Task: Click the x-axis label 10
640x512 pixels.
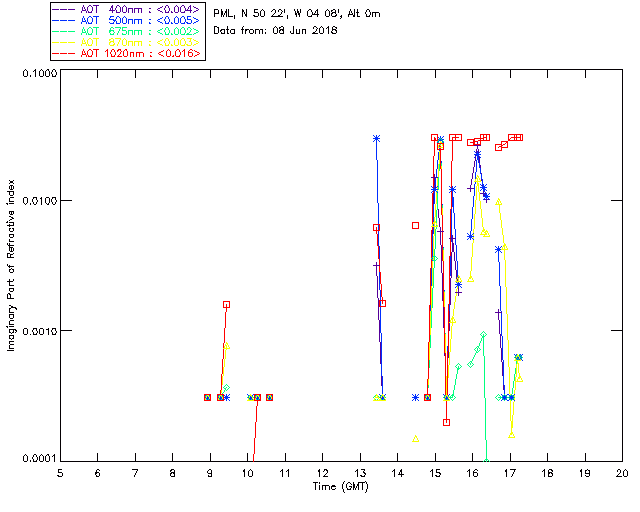Action: point(247,473)
